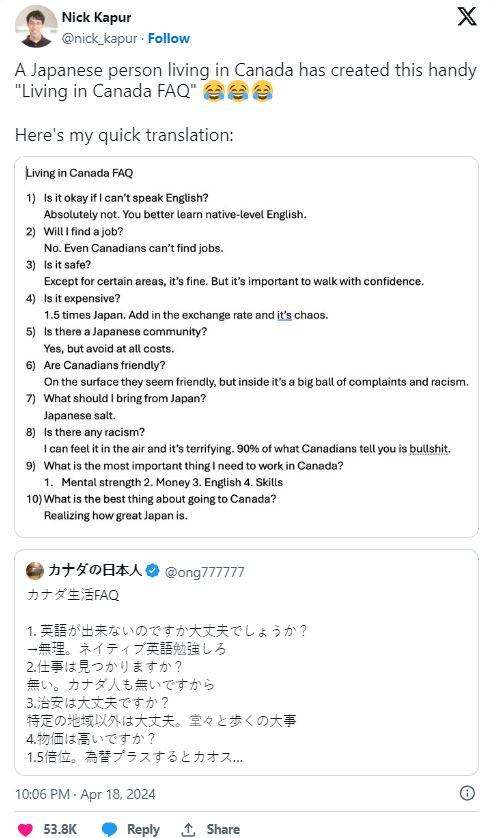Open the X logo icon
The height and width of the screenshot is (838, 493).
[x=467, y=17]
